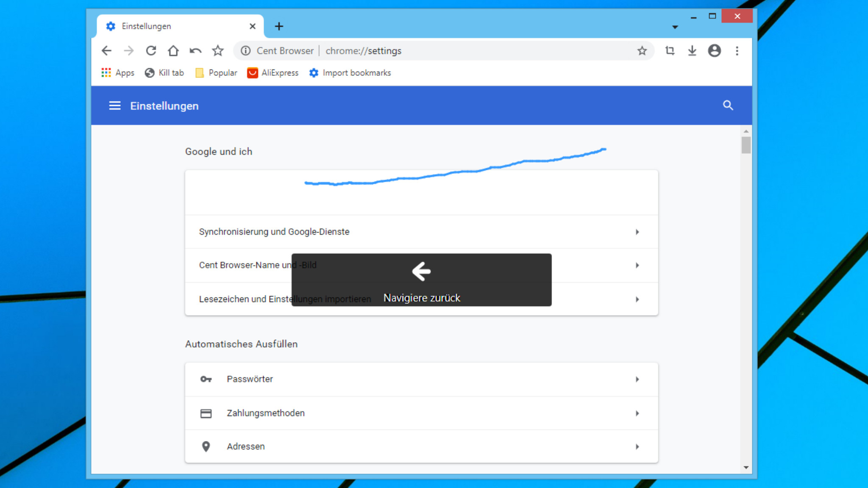The image size is (868, 488).
Task: Click the reload page icon
Action: tap(151, 51)
